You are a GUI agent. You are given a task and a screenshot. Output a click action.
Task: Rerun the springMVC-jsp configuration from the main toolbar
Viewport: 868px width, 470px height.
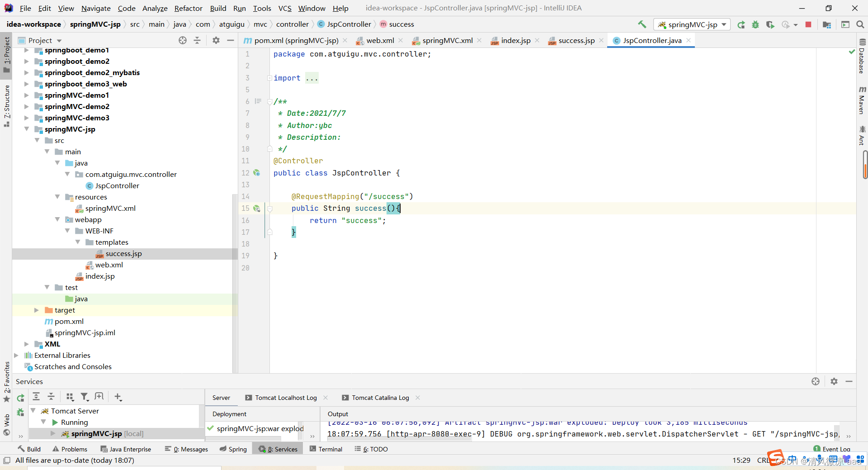741,24
